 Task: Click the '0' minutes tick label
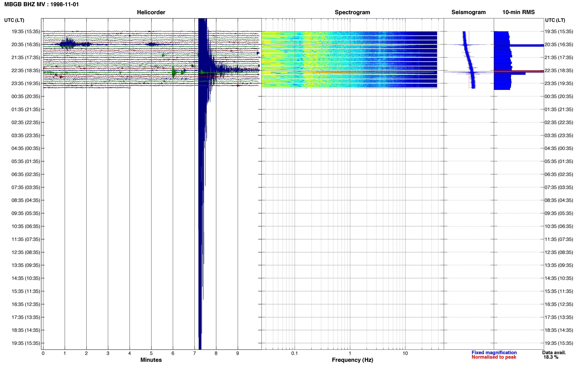[43, 353]
